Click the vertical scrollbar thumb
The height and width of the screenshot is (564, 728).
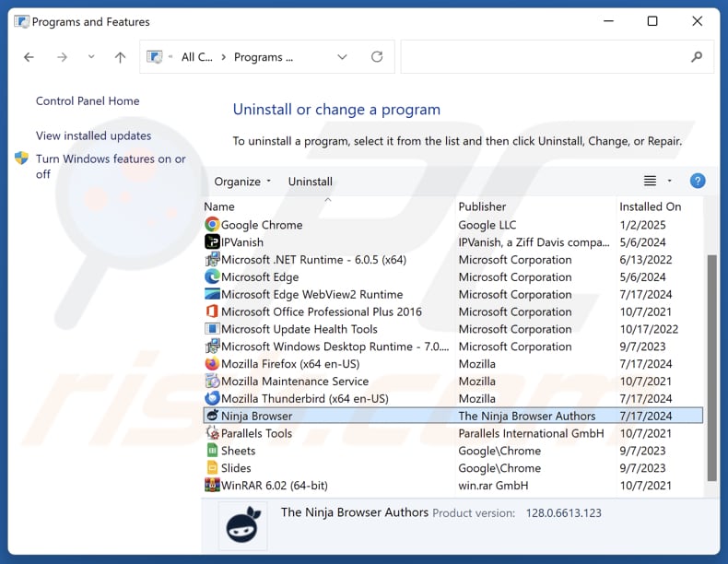click(x=711, y=368)
